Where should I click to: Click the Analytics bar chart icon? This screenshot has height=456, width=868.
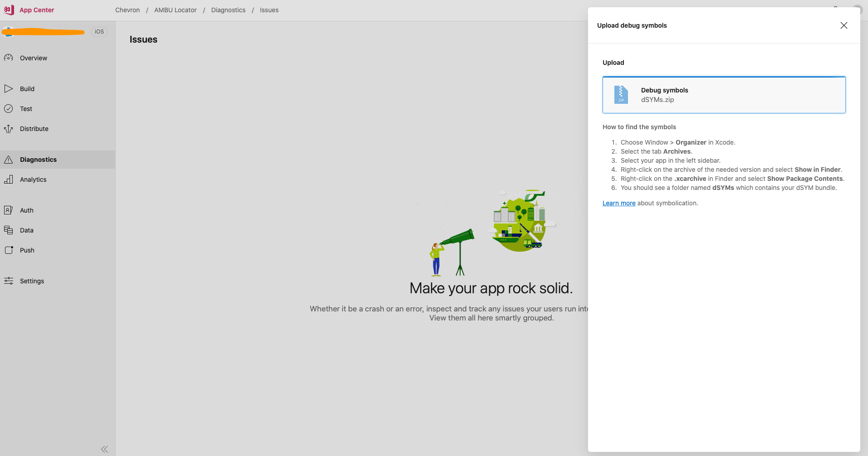point(9,179)
